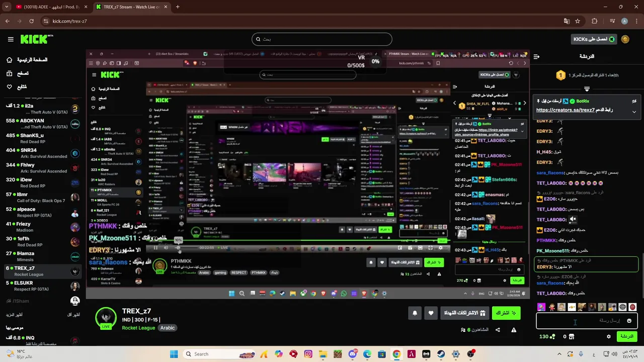Open the Fhiwy channel in sidebar
Screen dimensions: 644x362
click(42, 167)
